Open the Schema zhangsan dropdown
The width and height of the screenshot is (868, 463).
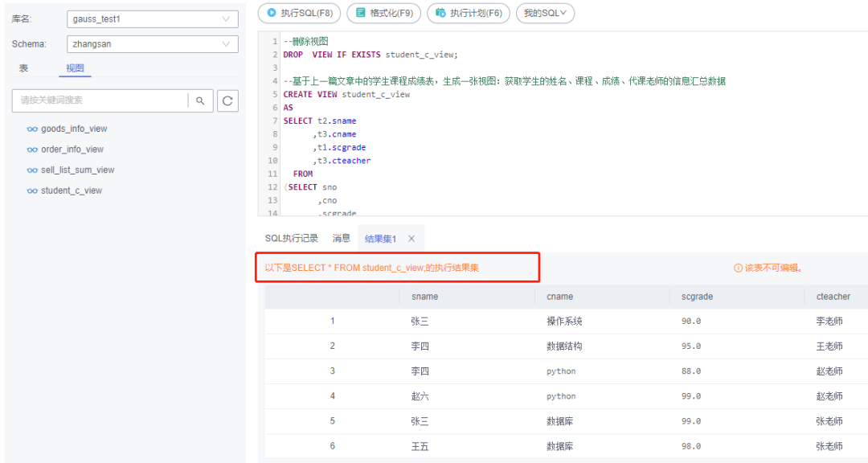coord(153,43)
